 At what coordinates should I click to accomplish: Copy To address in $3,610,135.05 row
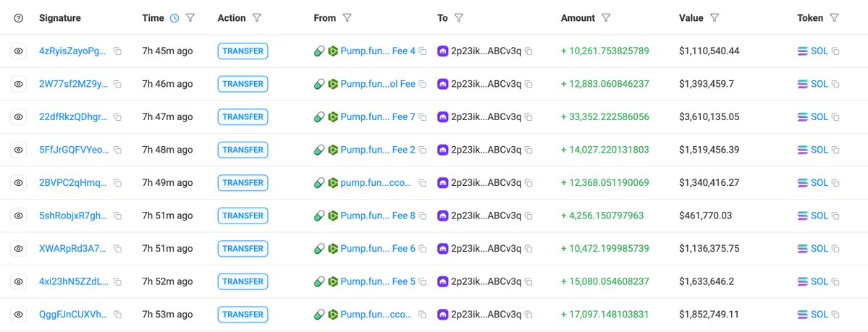click(528, 117)
